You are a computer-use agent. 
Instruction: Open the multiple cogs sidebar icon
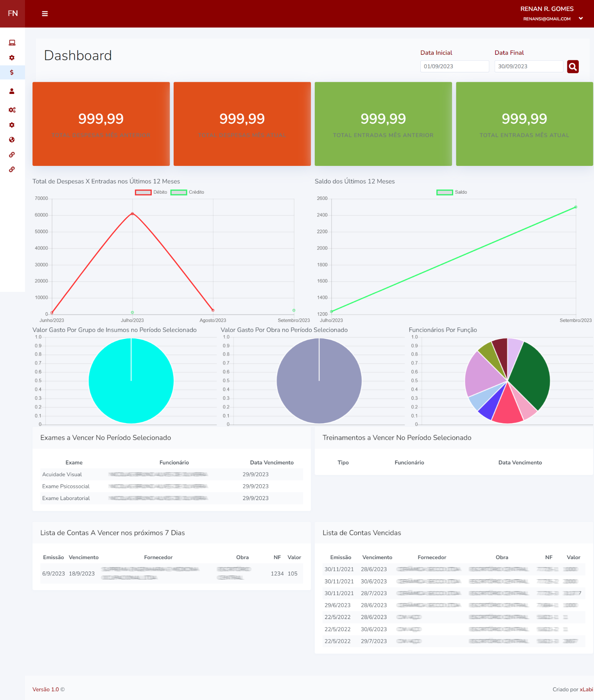12,110
